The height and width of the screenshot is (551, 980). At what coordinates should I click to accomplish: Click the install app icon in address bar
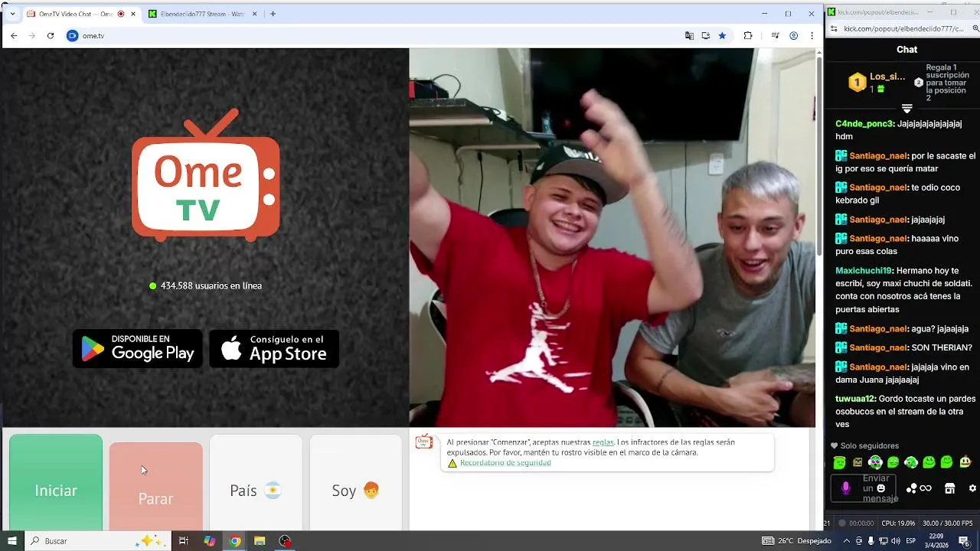[x=705, y=36]
